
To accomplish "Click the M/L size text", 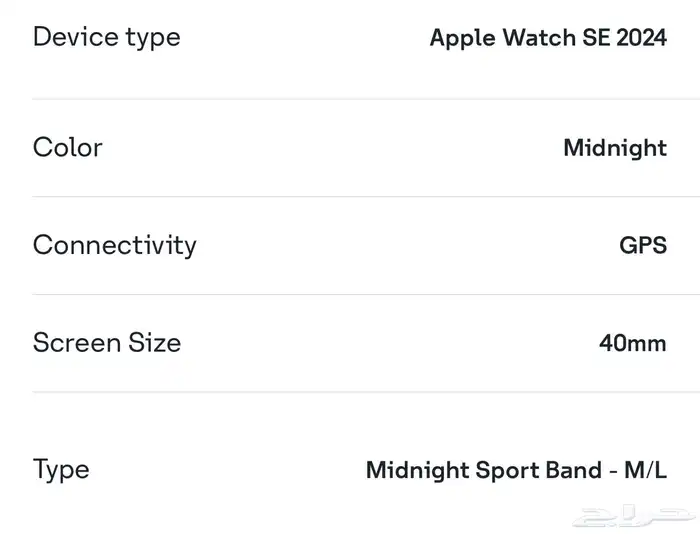I will 646,470.
